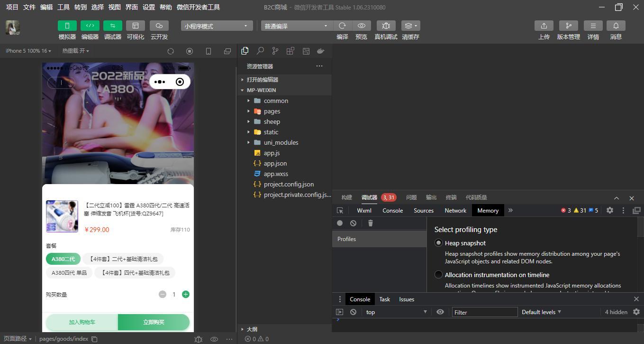Image resolution: width=644 pixels, height=344 pixels.
Task: Click the simulator stop icon
Action: click(190, 51)
